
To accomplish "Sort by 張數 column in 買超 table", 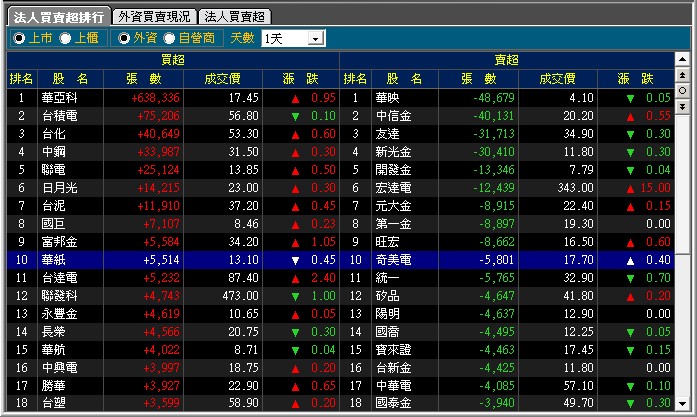I will click(x=144, y=79).
